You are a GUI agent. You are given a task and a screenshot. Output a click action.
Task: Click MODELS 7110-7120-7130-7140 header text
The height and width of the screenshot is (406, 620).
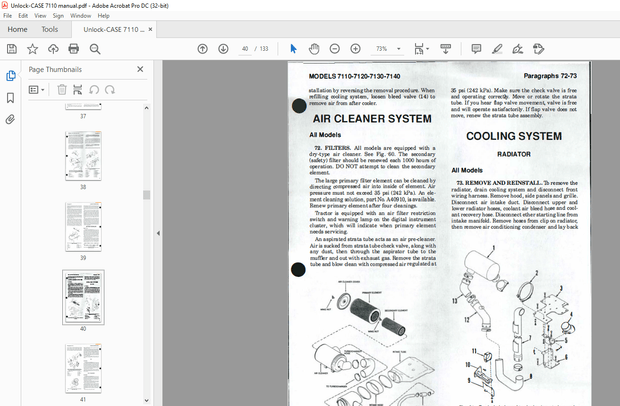[x=354, y=76]
